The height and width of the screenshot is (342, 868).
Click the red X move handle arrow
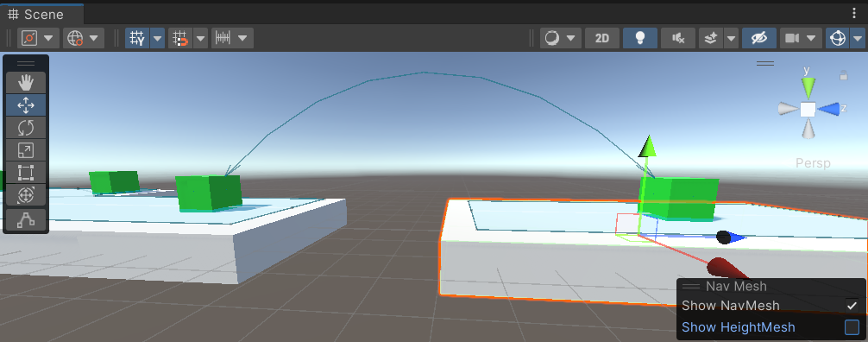pos(726,269)
